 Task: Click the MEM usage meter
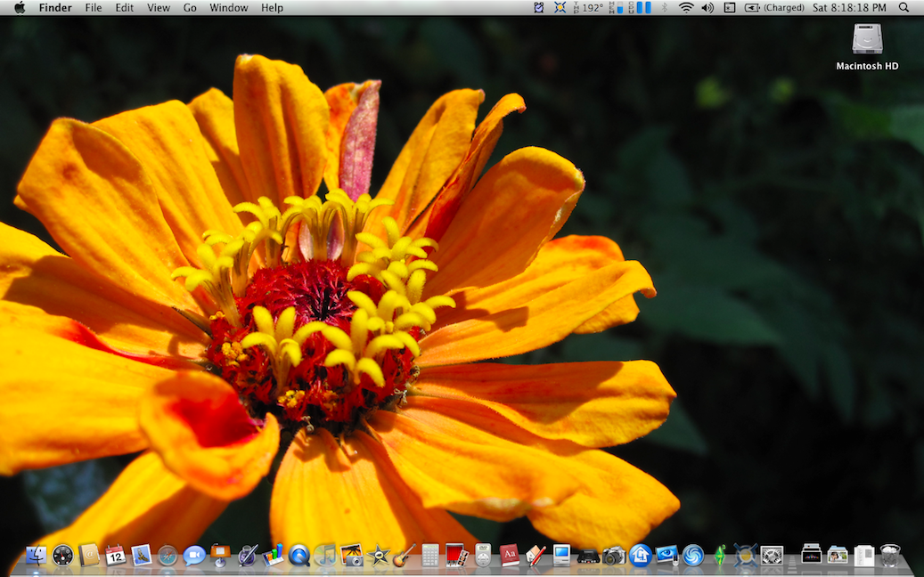616,8
